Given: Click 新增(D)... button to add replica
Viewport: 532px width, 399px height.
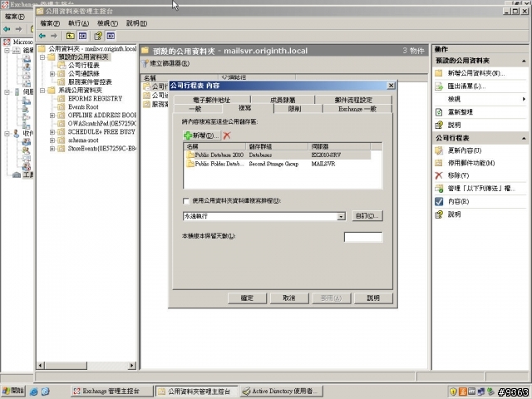Looking at the screenshot, I should coord(202,135).
